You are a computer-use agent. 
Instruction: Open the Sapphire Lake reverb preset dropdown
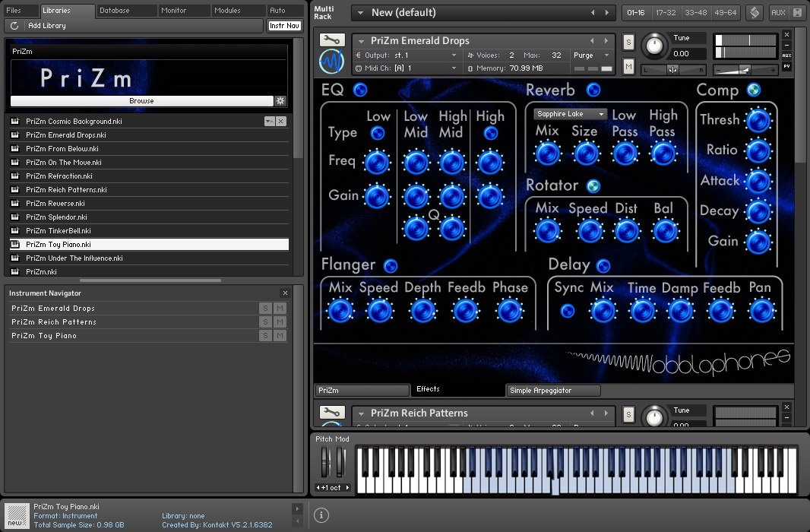pos(571,114)
